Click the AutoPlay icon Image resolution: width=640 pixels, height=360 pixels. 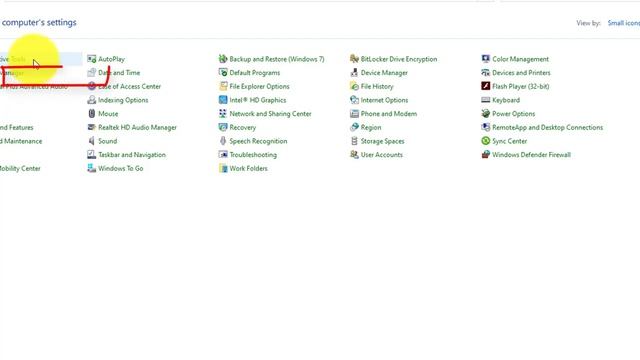coord(91,59)
